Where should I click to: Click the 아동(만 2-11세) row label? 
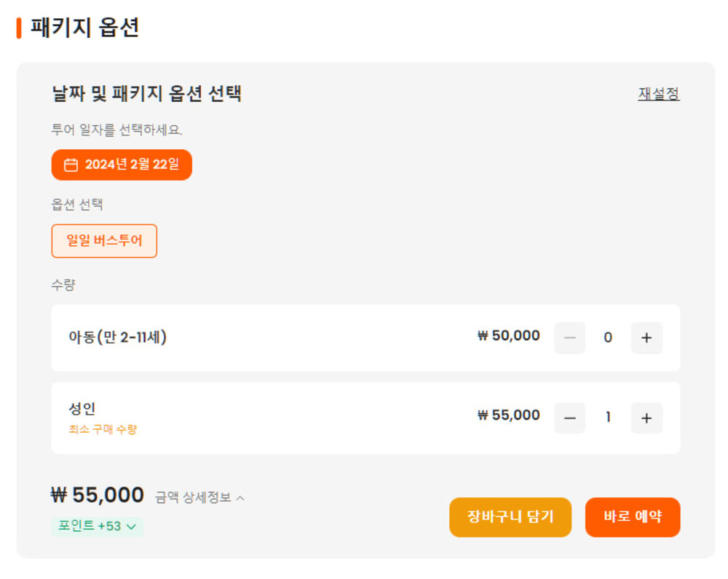(x=118, y=338)
